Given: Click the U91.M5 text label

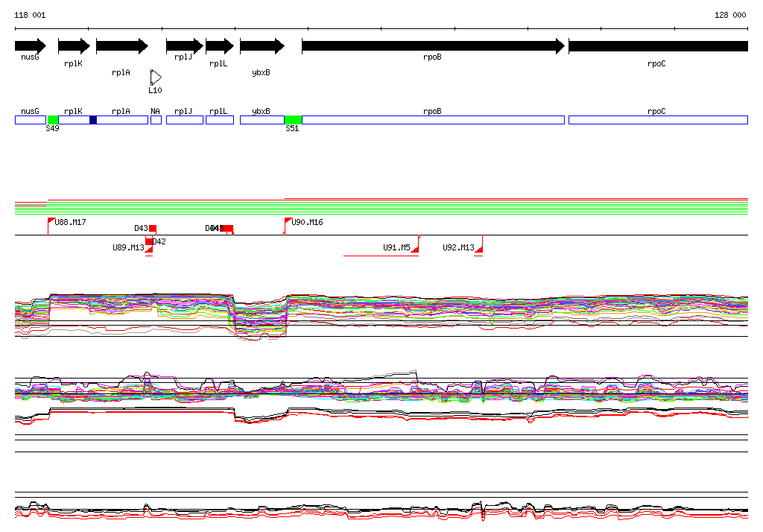Looking at the screenshot, I should [396, 247].
